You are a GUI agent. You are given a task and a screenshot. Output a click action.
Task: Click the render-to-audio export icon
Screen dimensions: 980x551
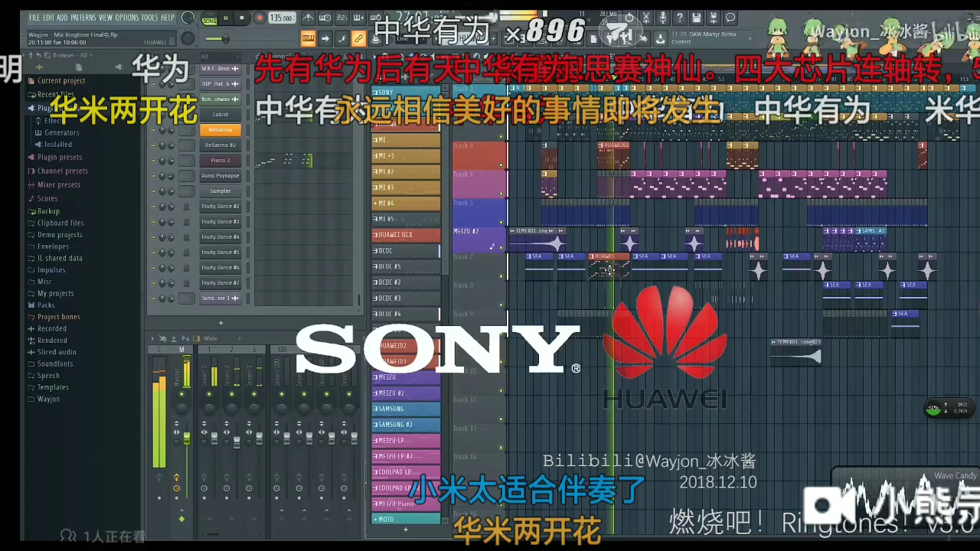click(714, 17)
